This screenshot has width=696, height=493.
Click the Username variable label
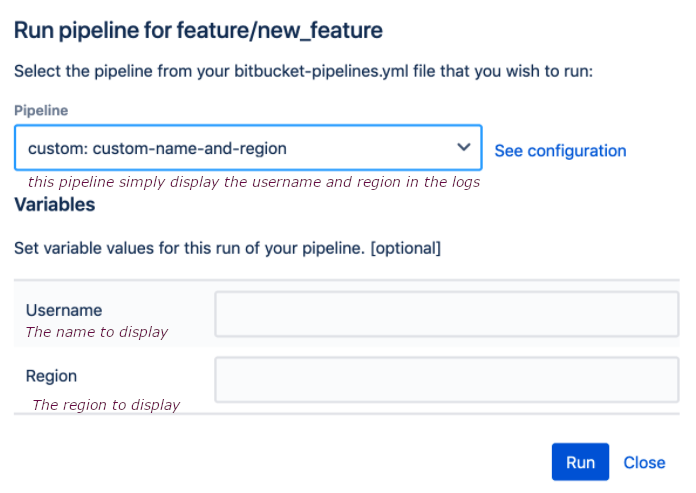tap(64, 310)
